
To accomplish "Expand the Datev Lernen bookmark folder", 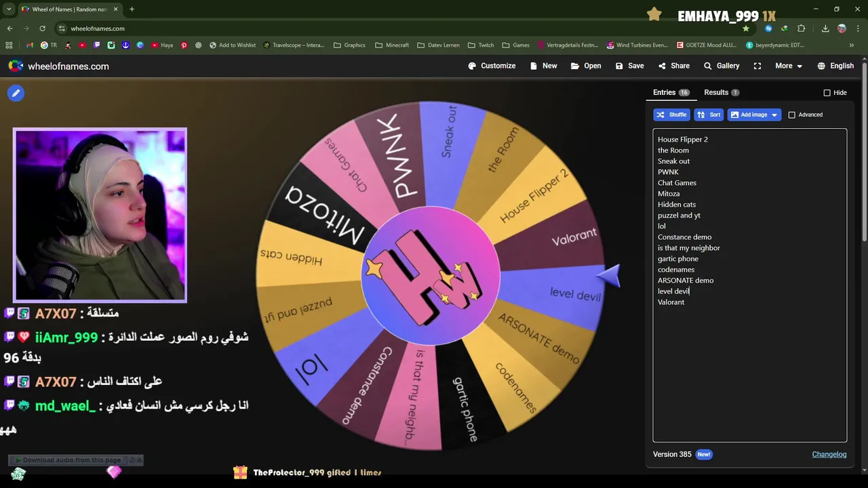I will pyautogui.click(x=439, y=45).
